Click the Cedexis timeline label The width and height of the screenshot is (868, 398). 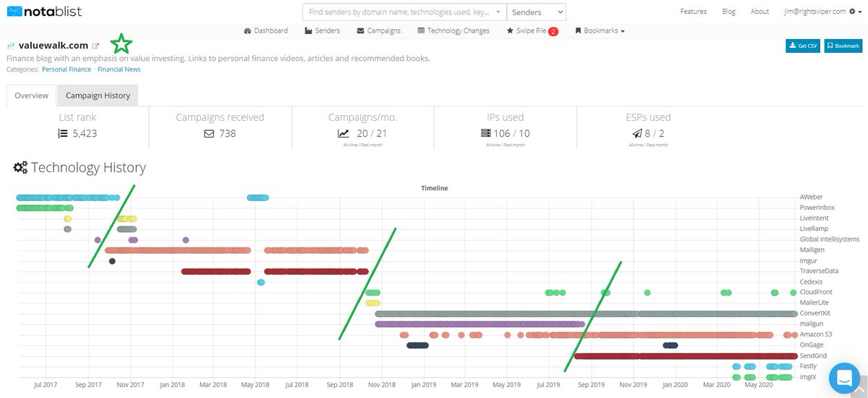point(811,281)
